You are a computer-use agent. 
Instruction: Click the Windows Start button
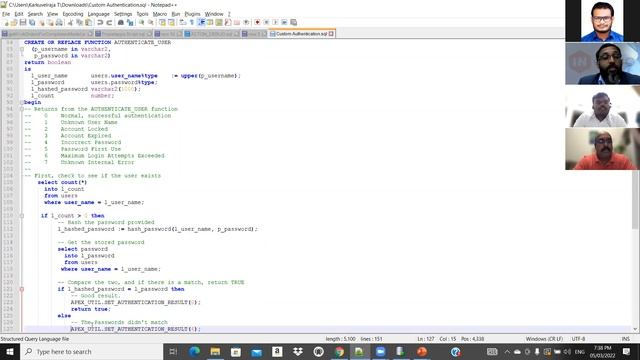[10, 351]
